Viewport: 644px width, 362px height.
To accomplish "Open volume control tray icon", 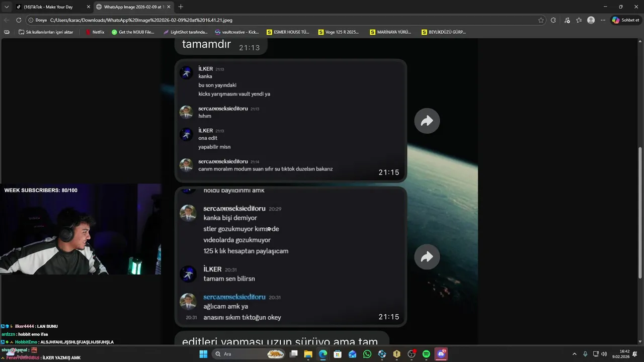I will tap(604, 354).
